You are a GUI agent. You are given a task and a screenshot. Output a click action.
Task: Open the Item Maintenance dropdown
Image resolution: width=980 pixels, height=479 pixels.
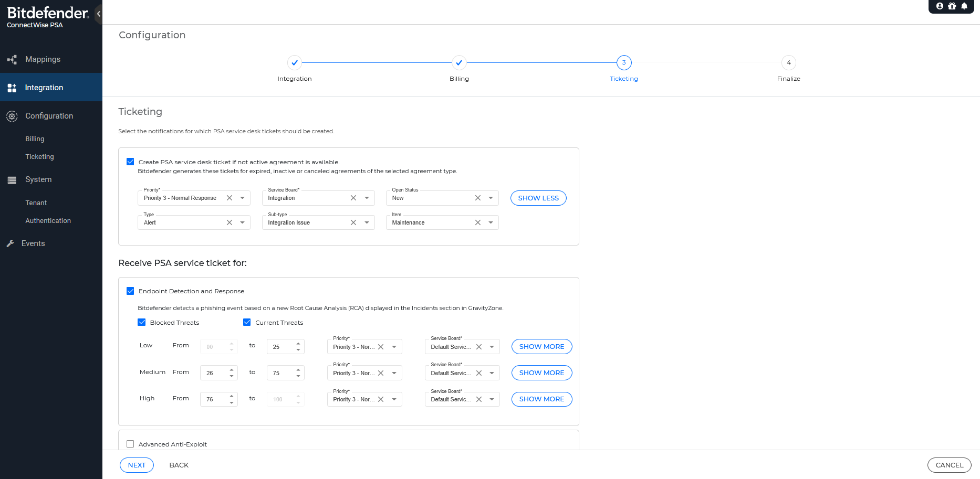tap(491, 222)
